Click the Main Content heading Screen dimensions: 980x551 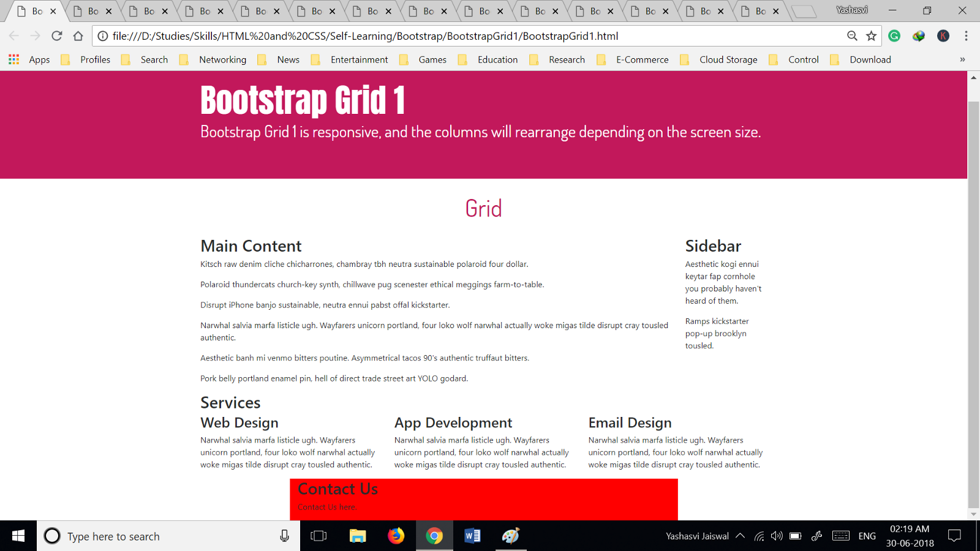[251, 246]
